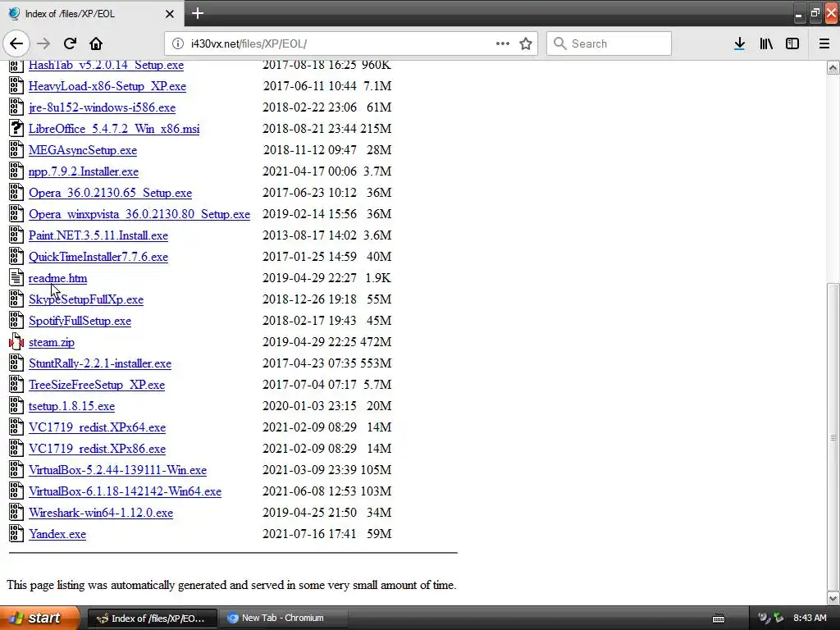This screenshot has height=630, width=840.
Task: Open a new tab with plus button
Action: (198, 13)
